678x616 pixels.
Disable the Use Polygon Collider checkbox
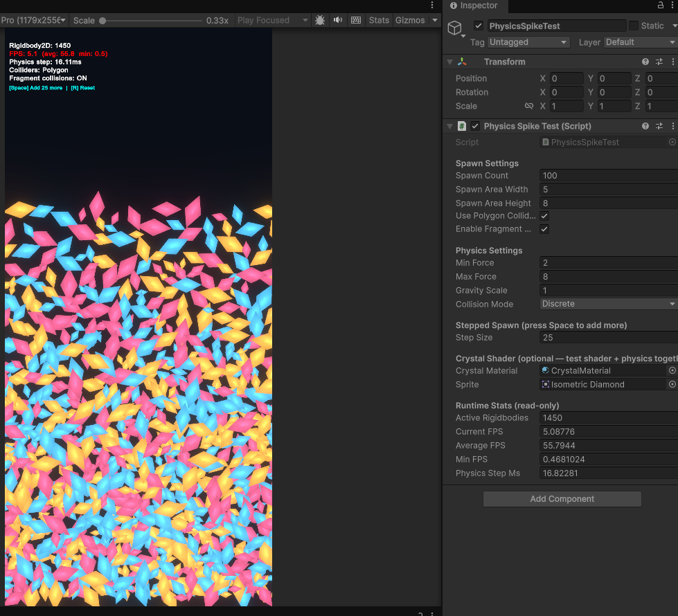click(545, 216)
